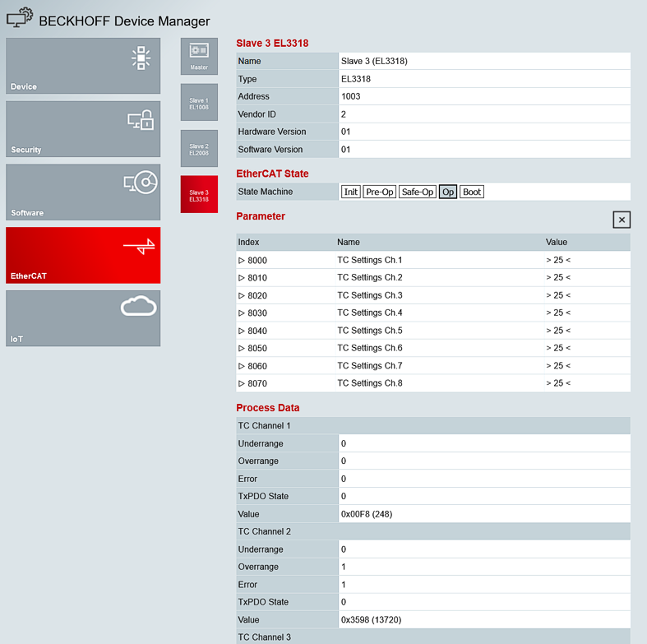Select Slave 1 EL1008 tile
Viewport: 647px width, 644px height.
(199, 102)
